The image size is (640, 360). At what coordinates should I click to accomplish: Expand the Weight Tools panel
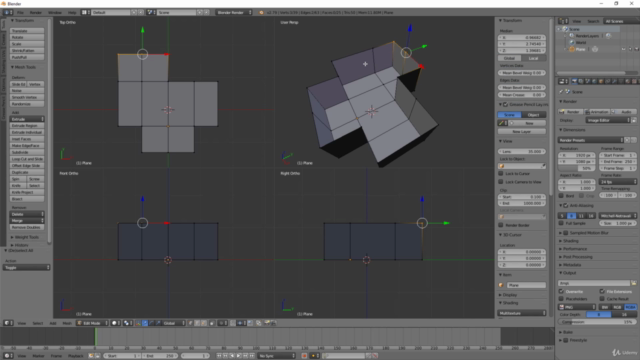tap(27, 237)
